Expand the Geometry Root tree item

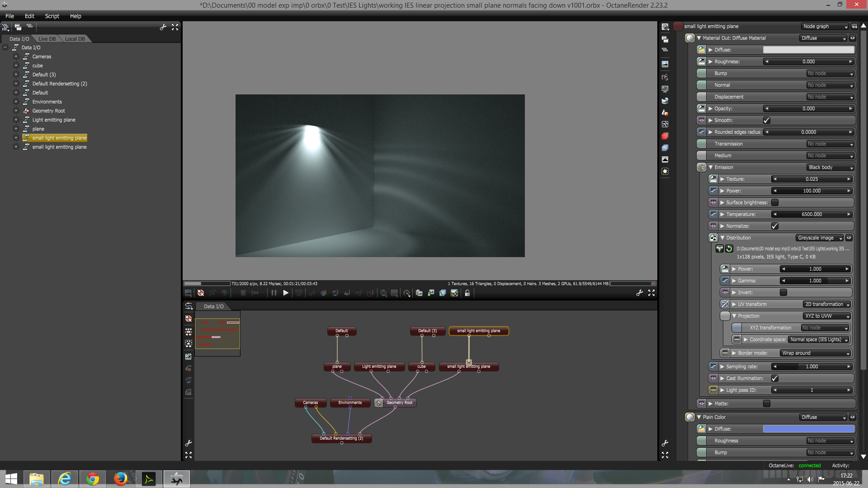pyautogui.click(x=16, y=111)
